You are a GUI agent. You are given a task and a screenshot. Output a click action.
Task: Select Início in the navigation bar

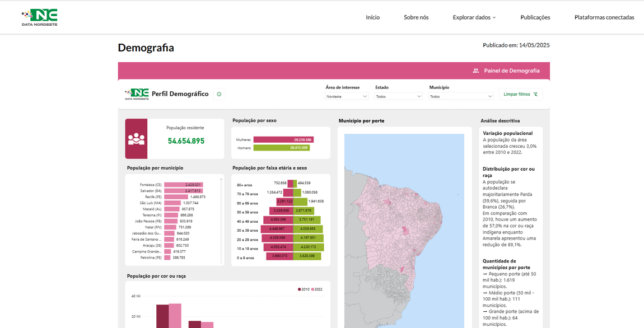(372, 17)
